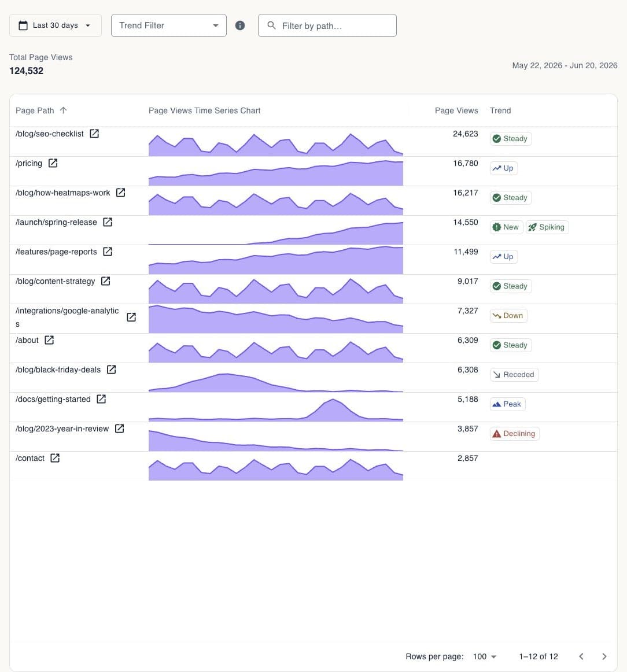
Task: Click the Declining trend badge
Action: pyautogui.click(x=514, y=434)
